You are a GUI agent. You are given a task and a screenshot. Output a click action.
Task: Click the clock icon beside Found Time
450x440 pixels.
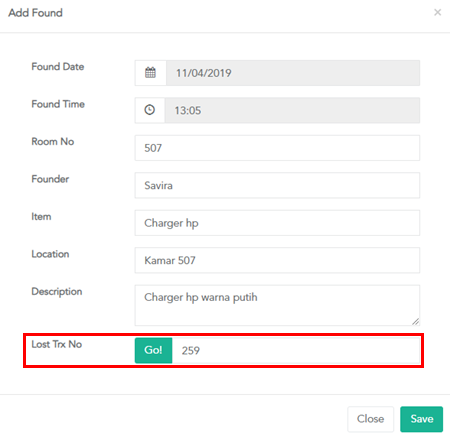tap(150, 110)
